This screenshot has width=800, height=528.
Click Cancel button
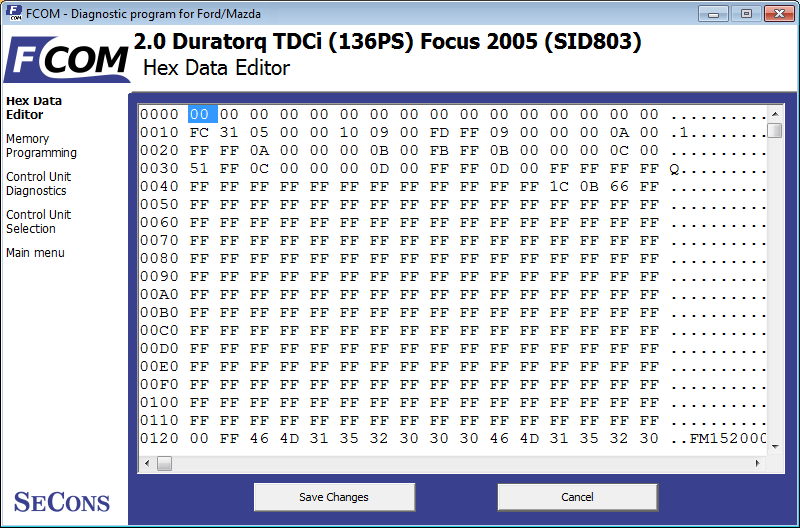(x=577, y=497)
